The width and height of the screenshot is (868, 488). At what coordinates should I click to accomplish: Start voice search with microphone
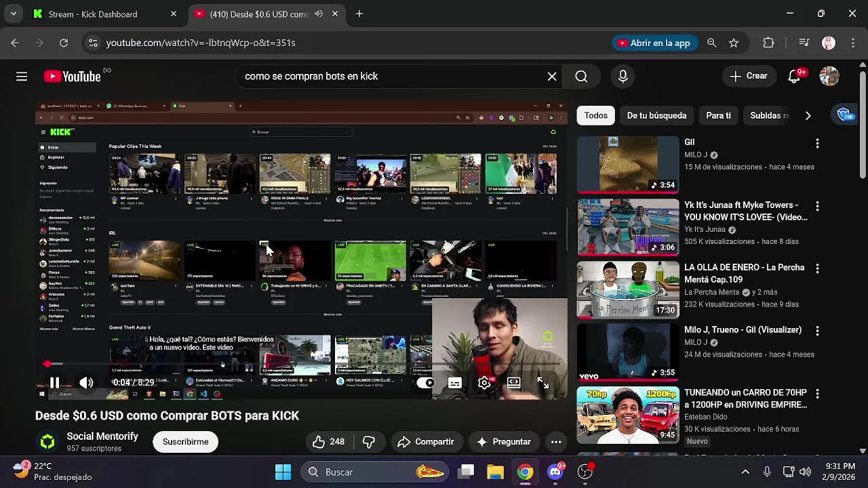click(623, 77)
